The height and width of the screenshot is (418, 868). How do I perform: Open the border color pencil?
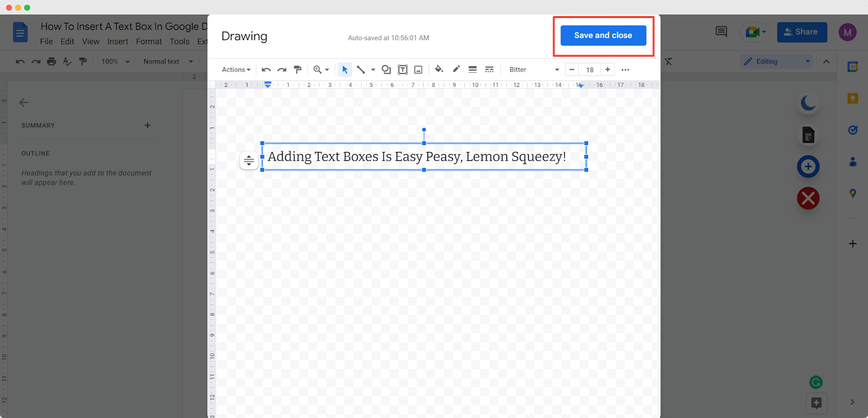tap(456, 69)
